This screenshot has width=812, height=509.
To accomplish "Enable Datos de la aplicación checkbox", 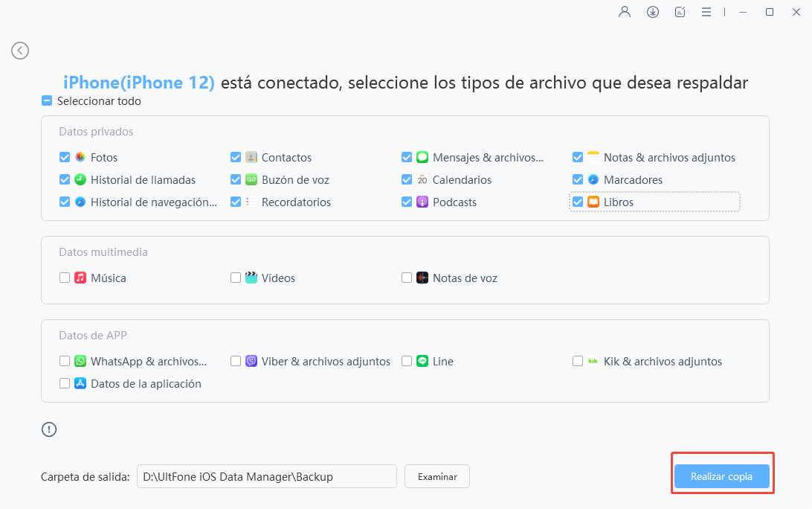I will (x=65, y=383).
